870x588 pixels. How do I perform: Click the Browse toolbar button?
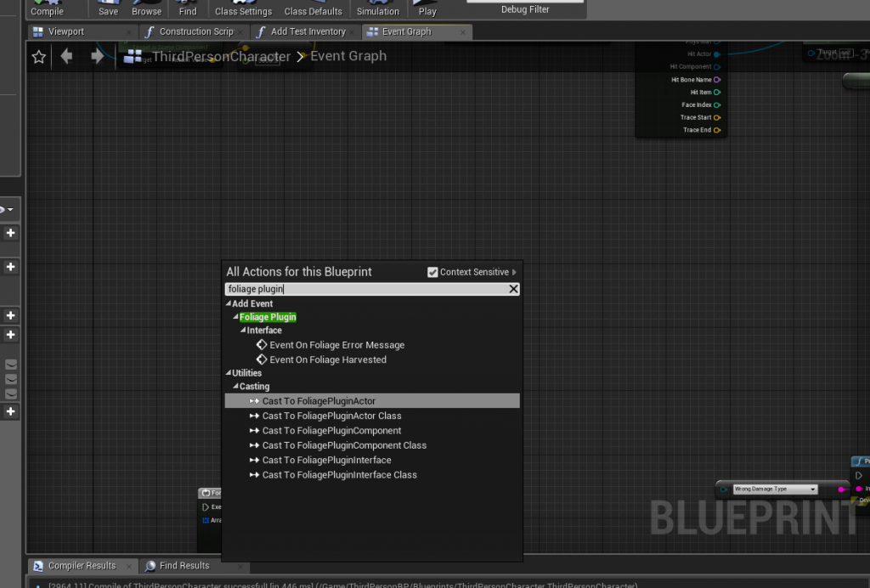(146, 8)
